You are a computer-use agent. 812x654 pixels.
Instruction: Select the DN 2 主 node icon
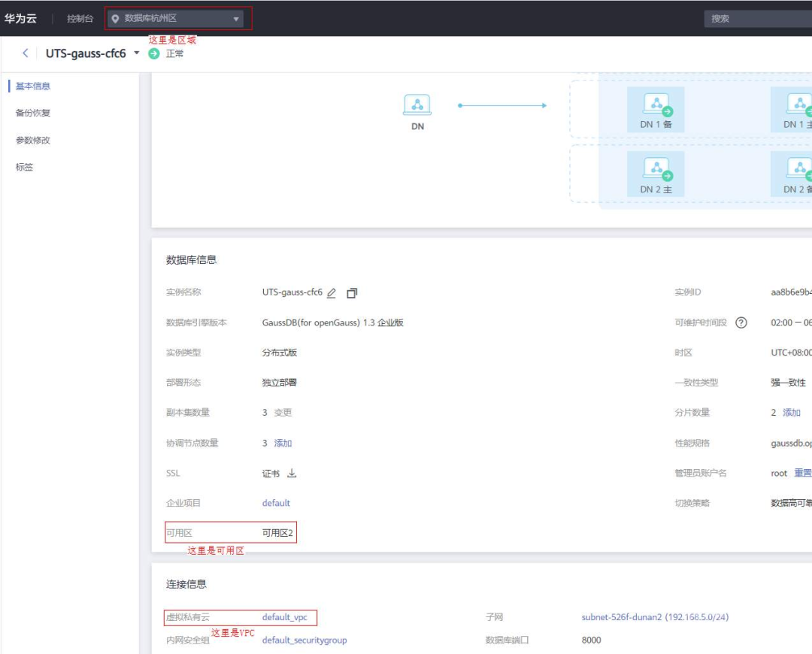pyautogui.click(x=656, y=169)
